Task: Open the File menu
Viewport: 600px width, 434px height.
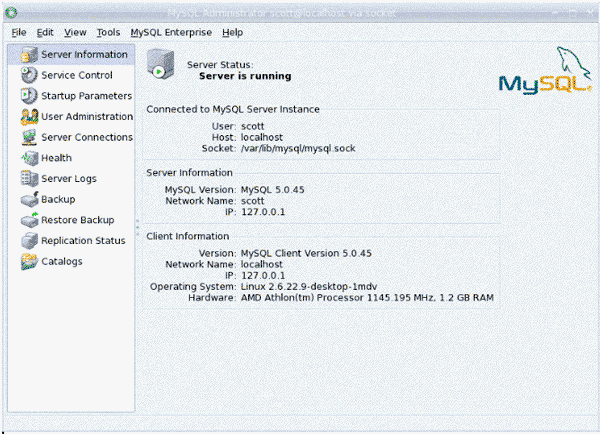Action: pyautogui.click(x=19, y=33)
